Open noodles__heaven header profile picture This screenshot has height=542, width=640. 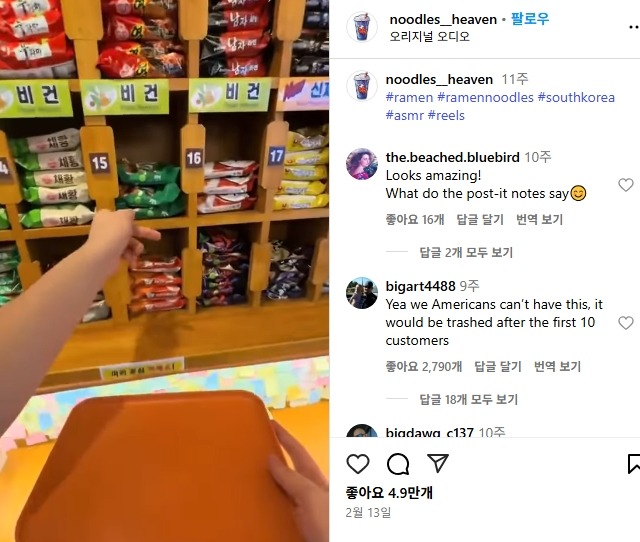tap(362, 27)
